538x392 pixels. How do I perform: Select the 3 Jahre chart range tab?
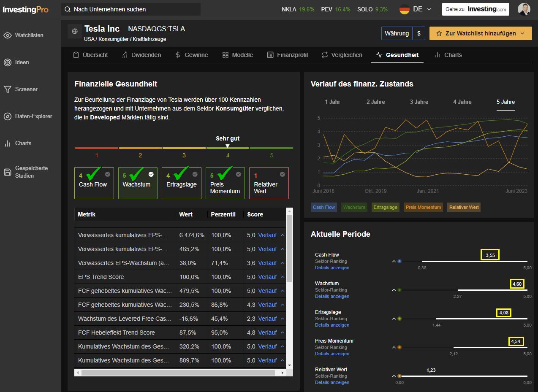419,102
